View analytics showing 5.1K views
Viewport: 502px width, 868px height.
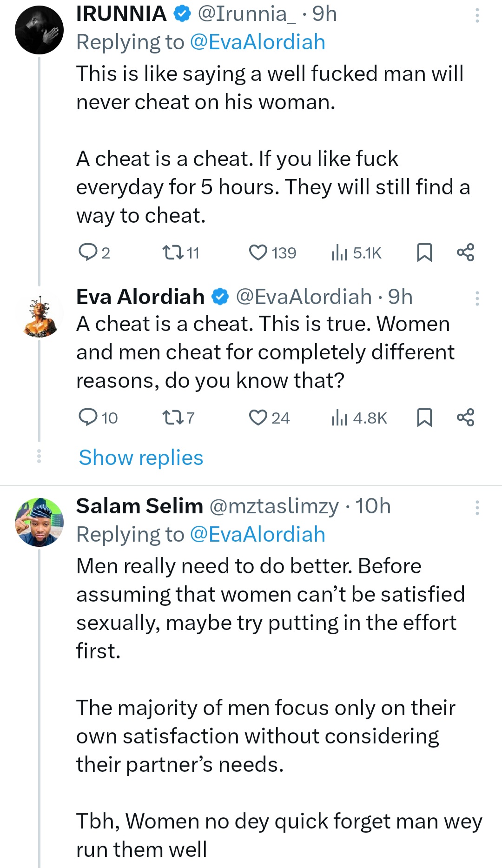click(x=340, y=253)
